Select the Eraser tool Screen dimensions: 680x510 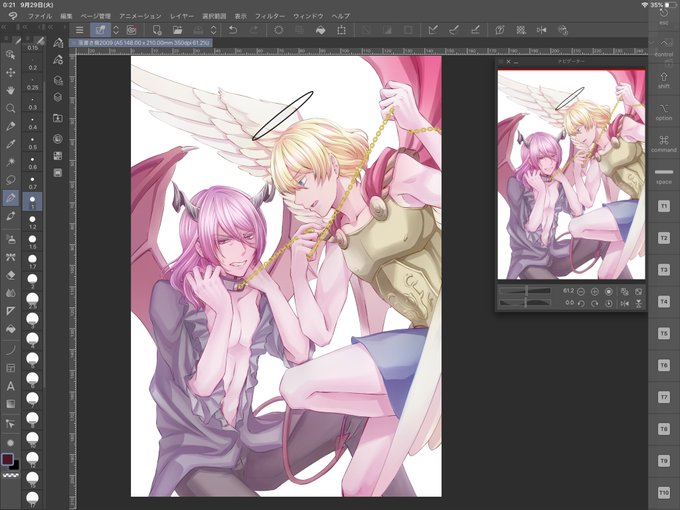(x=11, y=275)
